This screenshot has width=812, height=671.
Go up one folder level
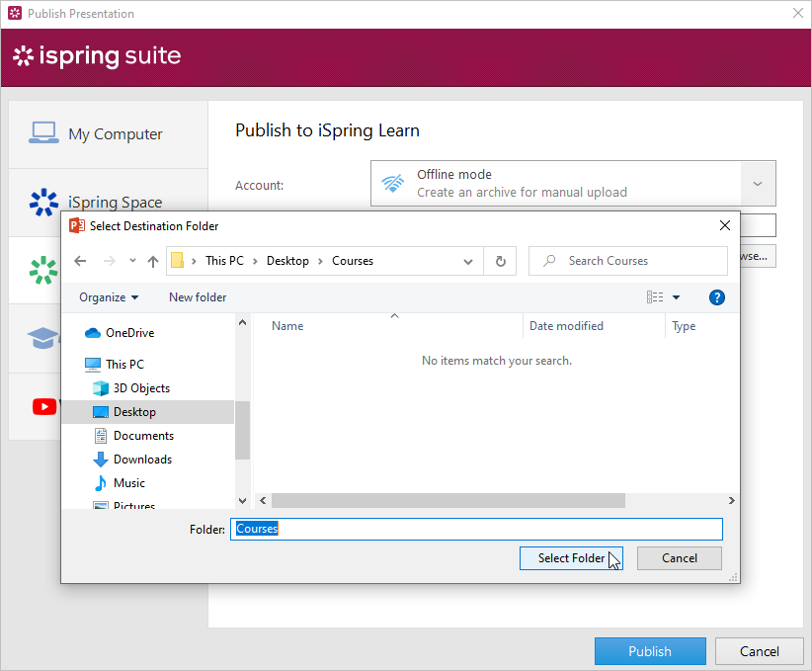click(153, 261)
